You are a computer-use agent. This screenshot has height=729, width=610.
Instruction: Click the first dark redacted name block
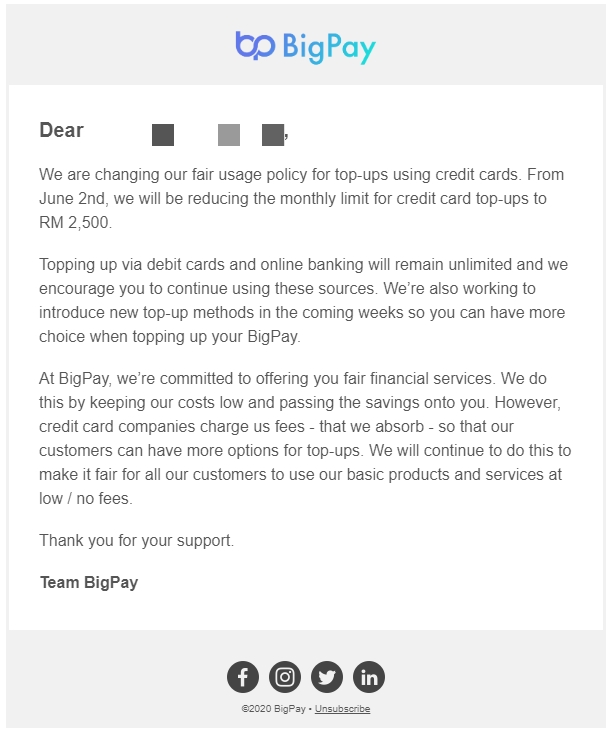point(163,134)
